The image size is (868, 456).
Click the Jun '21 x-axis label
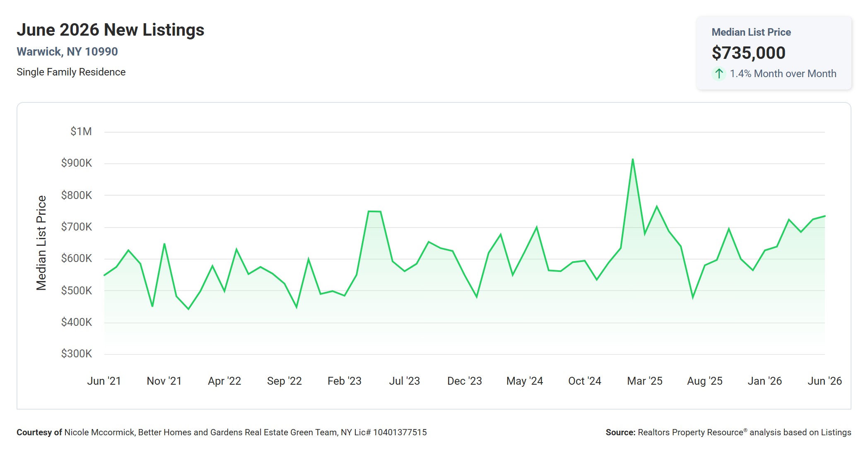click(104, 381)
